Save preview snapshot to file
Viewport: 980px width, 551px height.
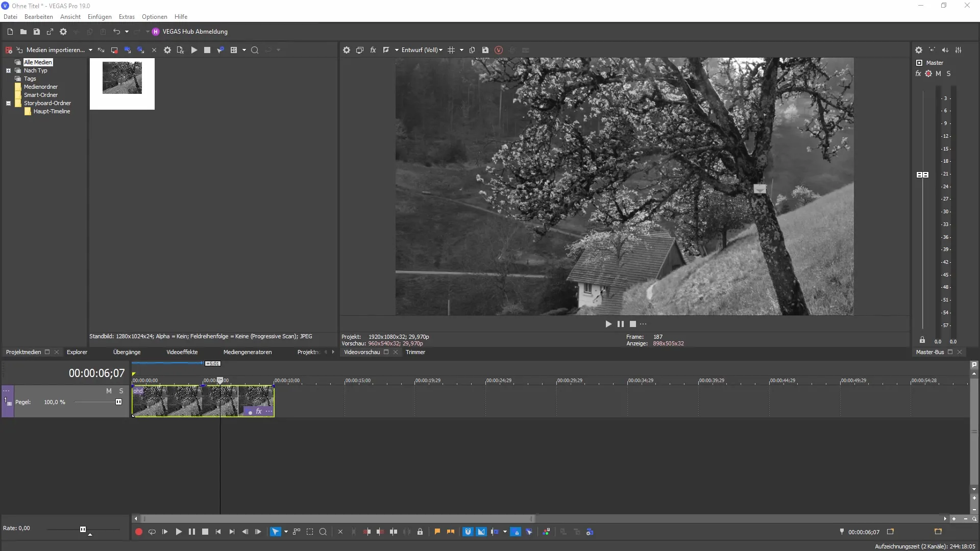(485, 50)
